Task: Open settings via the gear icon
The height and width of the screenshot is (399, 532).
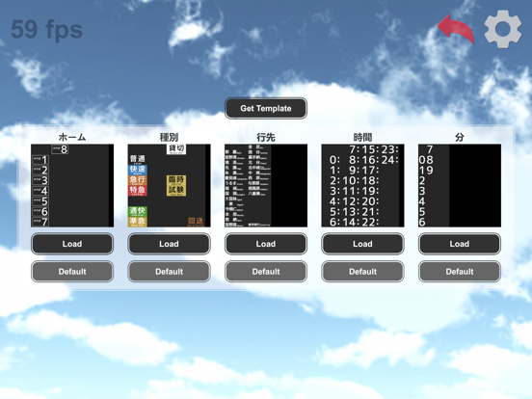Action: (503, 29)
